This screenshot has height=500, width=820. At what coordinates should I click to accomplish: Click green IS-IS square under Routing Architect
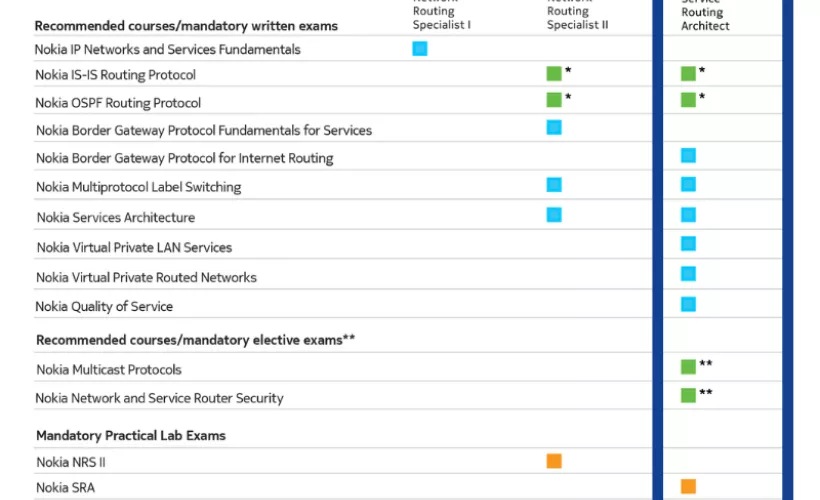tap(688, 73)
